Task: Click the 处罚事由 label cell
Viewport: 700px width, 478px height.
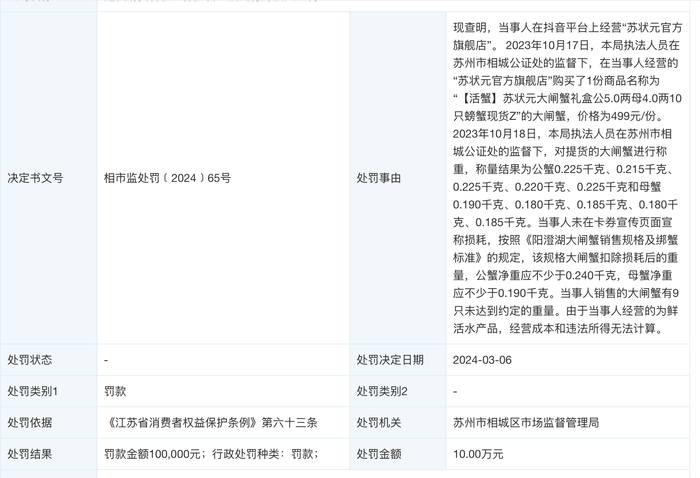Action: [x=379, y=178]
